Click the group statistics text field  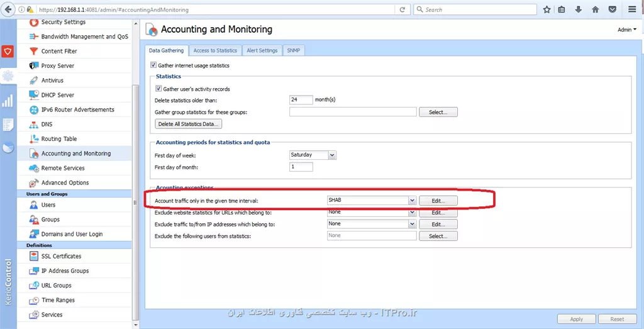(x=353, y=112)
